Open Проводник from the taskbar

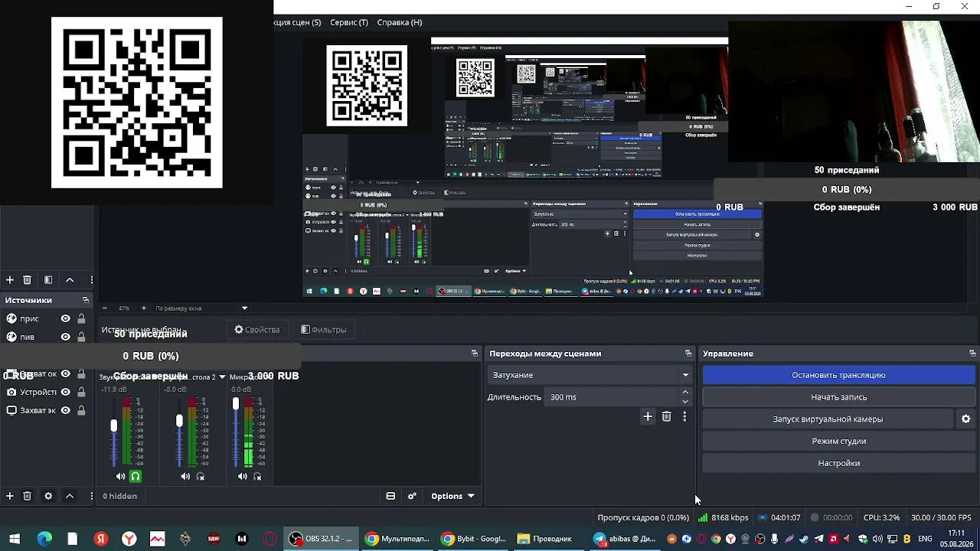tap(544, 539)
